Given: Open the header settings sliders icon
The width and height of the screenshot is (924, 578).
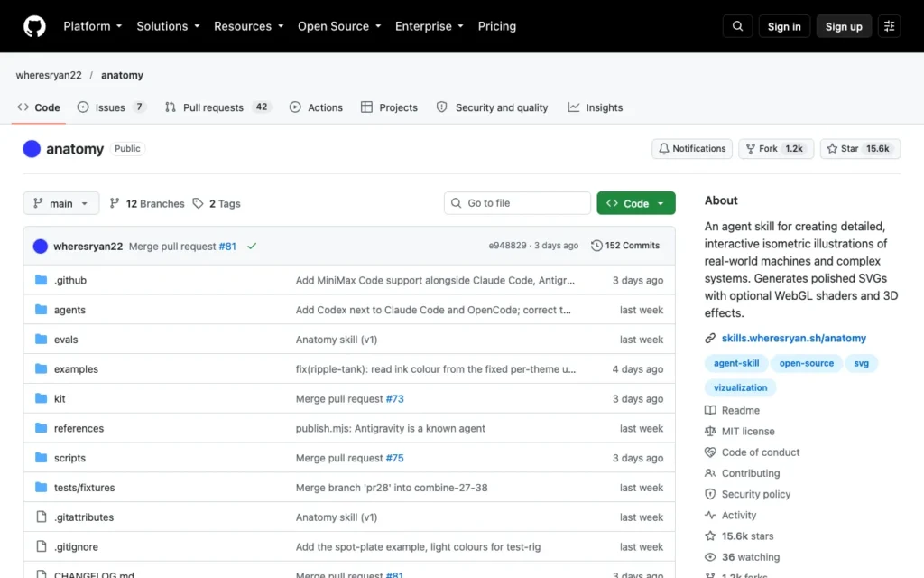Looking at the screenshot, I should (x=889, y=26).
